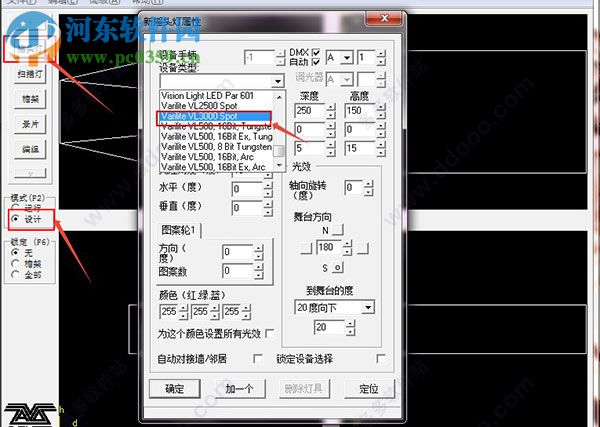Click the red color value field
The width and height of the screenshot is (600, 427).
pos(169,312)
